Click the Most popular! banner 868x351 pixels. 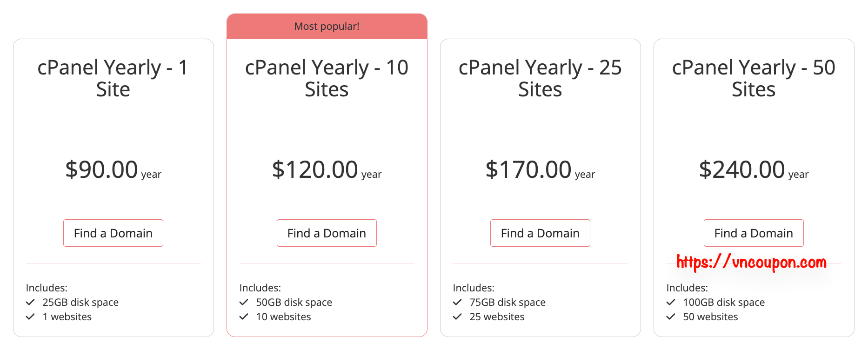tap(327, 27)
